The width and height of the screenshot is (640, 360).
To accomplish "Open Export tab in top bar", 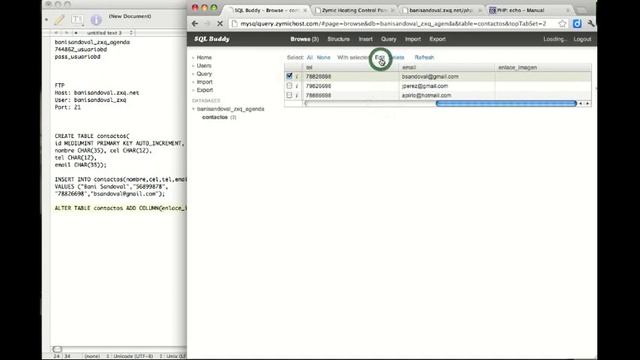I will point(437,39).
